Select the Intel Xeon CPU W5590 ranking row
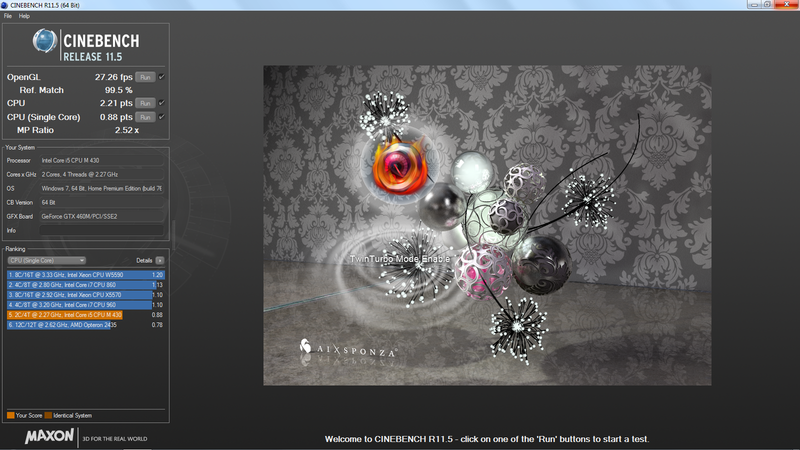This screenshot has width=800, height=450. point(86,274)
